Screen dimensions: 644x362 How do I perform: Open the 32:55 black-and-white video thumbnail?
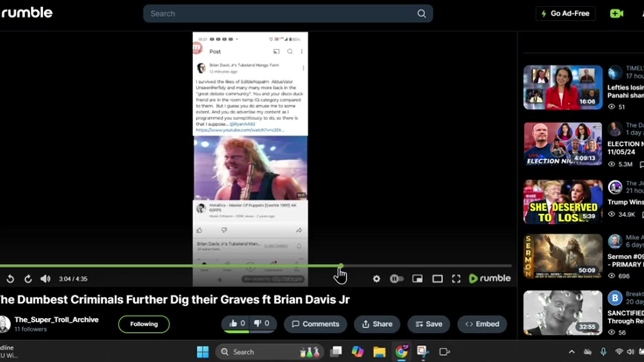(x=562, y=313)
